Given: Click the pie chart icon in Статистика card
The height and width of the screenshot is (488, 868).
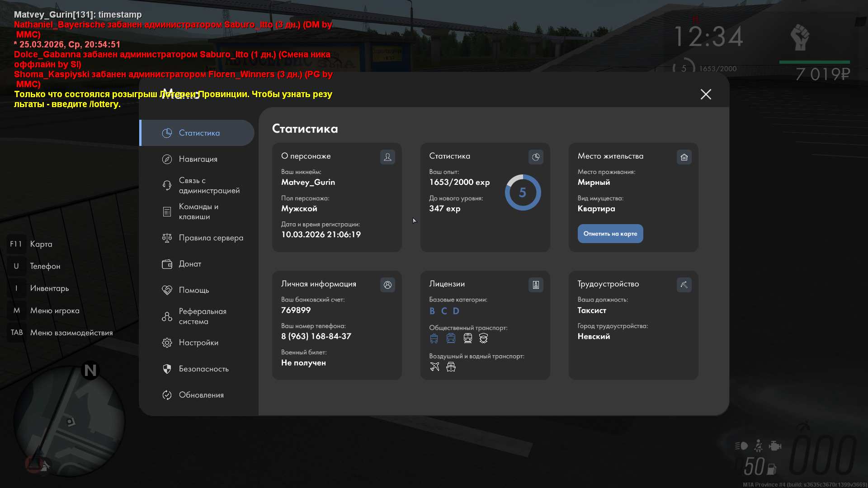Looking at the screenshot, I should [x=536, y=157].
